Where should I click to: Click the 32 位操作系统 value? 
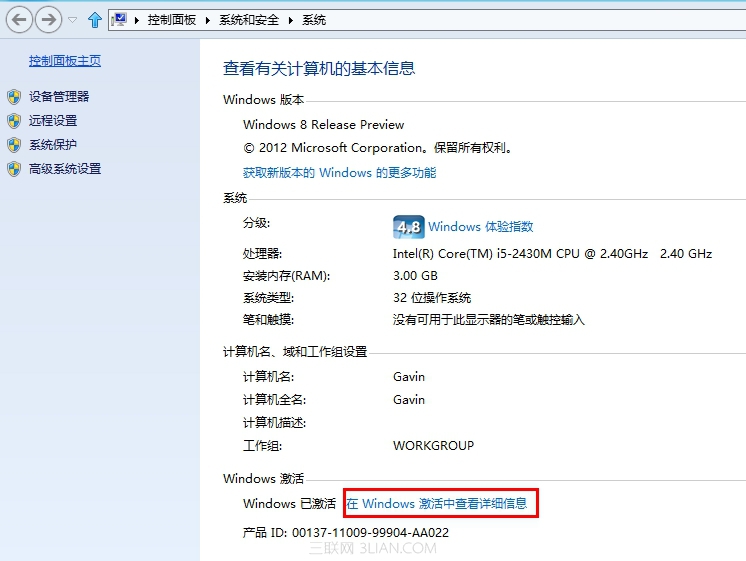click(432, 298)
